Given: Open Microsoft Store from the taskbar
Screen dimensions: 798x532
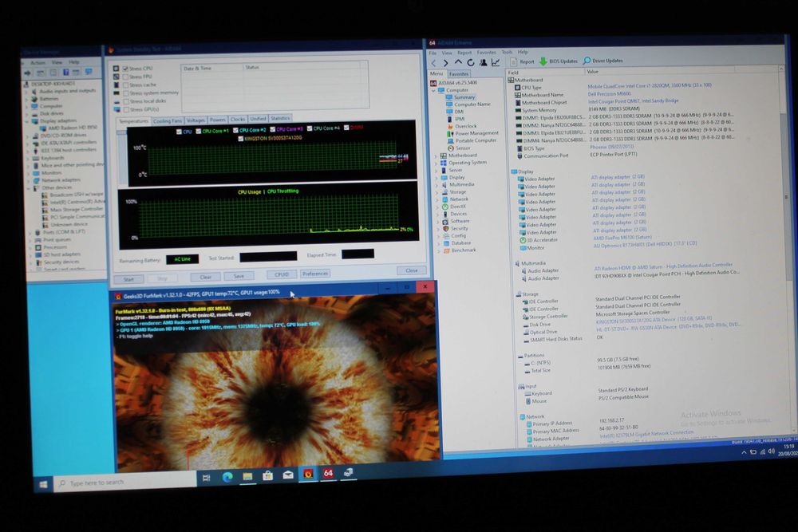Looking at the screenshot, I should point(267,475).
